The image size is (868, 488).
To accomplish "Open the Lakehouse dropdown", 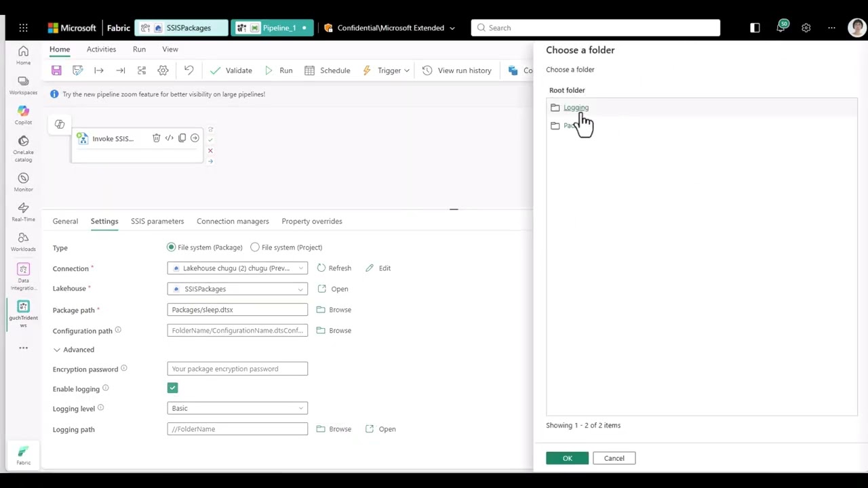I will click(x=237, y=289).
